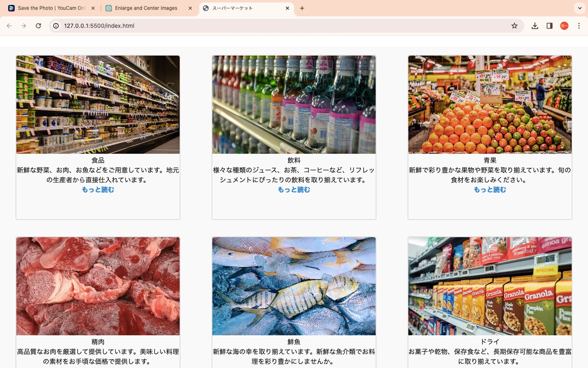The height and width of the screenshot is (368, 588).
Task: Click the 鮮魚 card title
Action: point(294,342)
